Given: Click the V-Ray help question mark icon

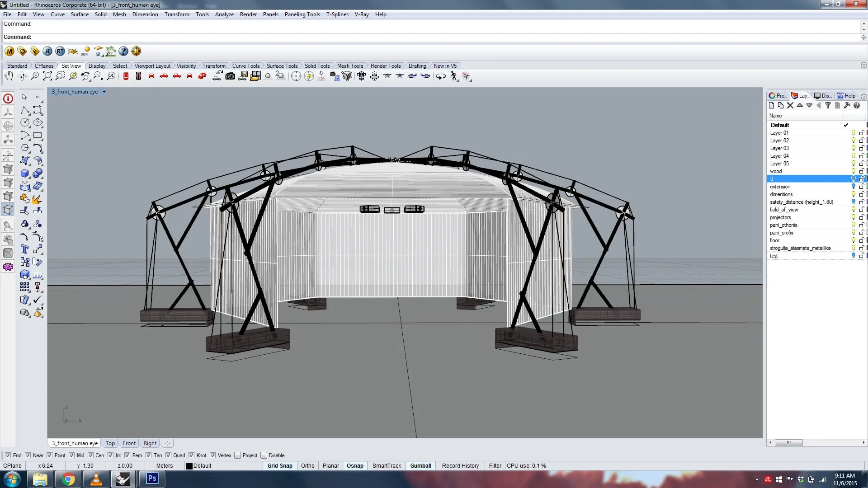Looking at the screenshot, I should 123,51.
